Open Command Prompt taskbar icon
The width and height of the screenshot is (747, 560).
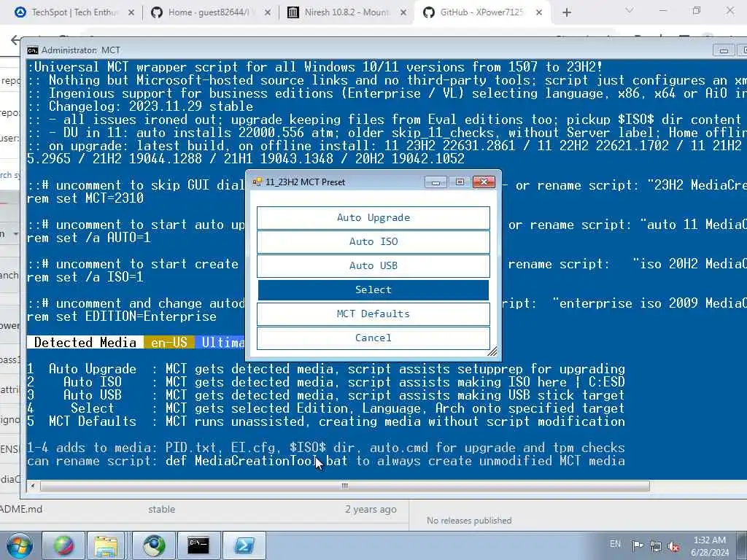[x=198, y=545]
